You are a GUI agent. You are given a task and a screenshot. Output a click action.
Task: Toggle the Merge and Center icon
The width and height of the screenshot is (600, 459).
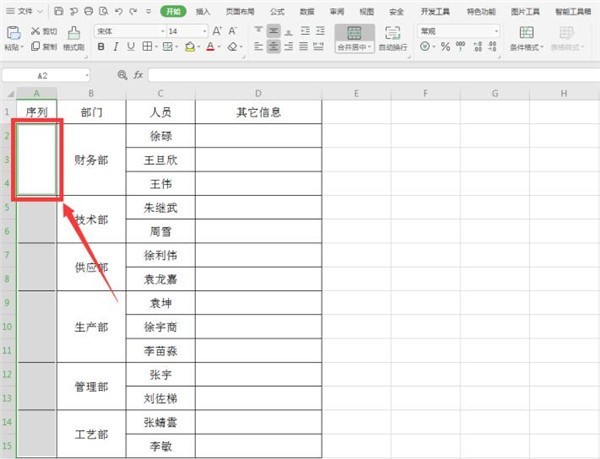354,33
